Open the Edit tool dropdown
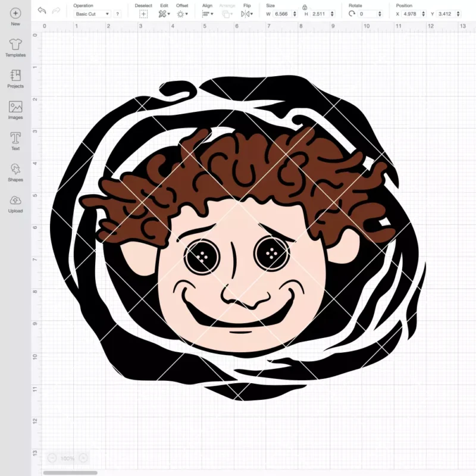476x476 pixels. click(x=164, y=14)
